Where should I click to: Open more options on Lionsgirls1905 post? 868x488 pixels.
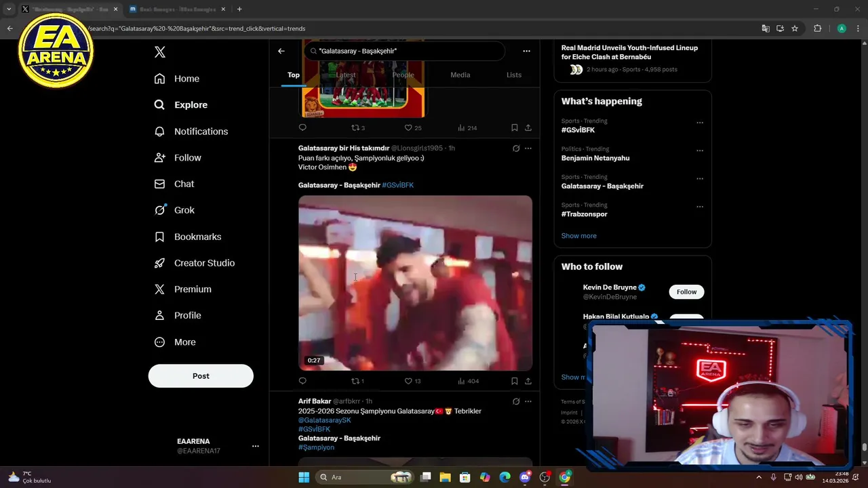(528, 148)
